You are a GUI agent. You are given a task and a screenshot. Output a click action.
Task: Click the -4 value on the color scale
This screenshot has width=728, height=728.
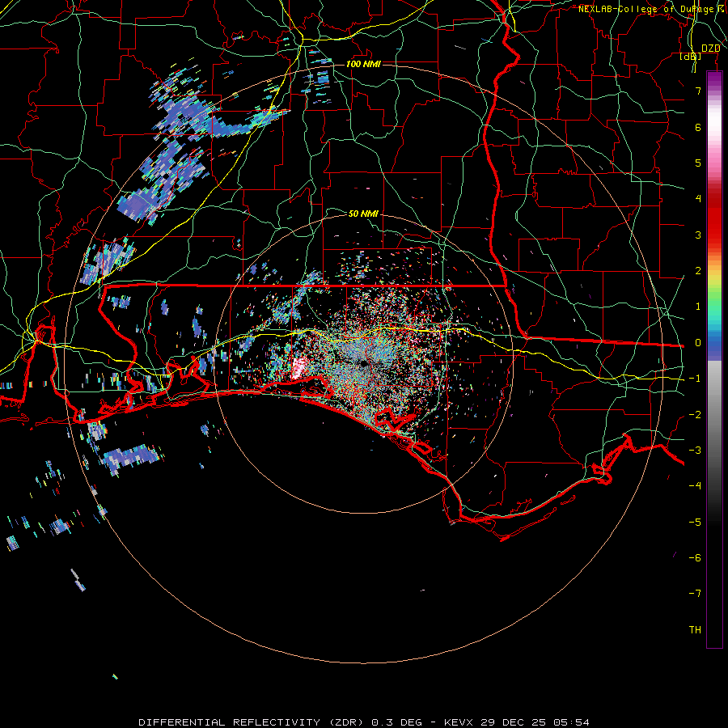click(695, 486)
